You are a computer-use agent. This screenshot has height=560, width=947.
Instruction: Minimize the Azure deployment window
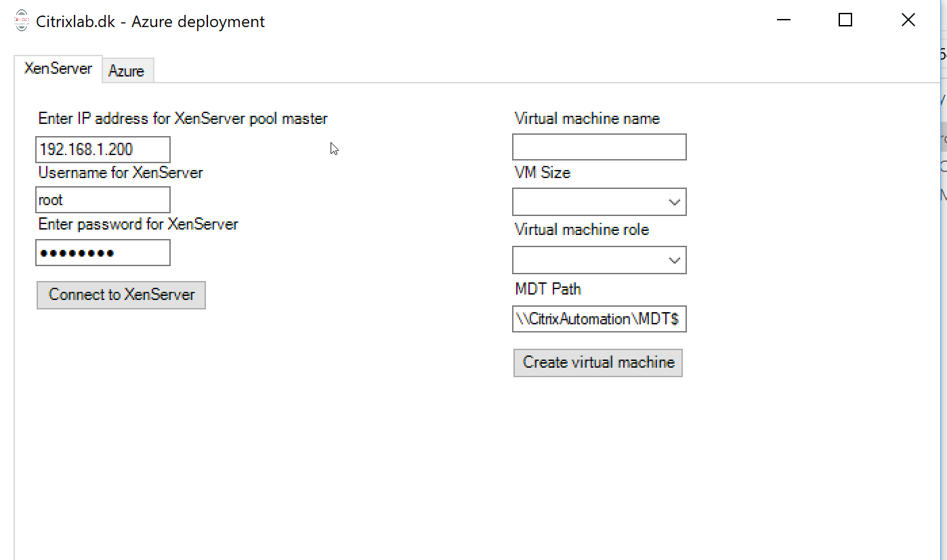pos(784,20)
